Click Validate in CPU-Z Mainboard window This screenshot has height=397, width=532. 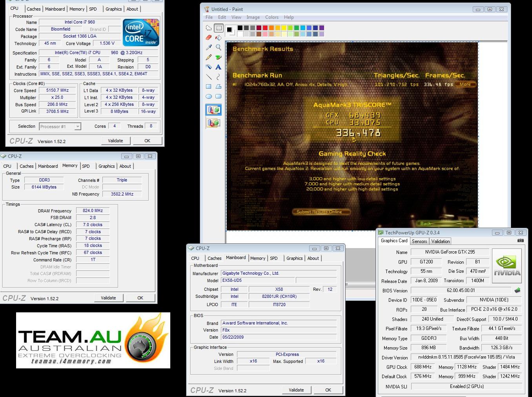296,390
